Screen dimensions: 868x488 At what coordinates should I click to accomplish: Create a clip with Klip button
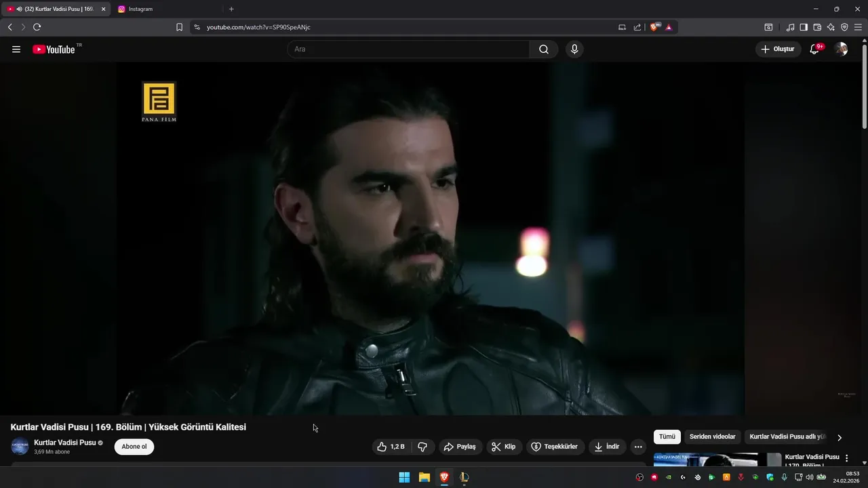coord(504,447)
